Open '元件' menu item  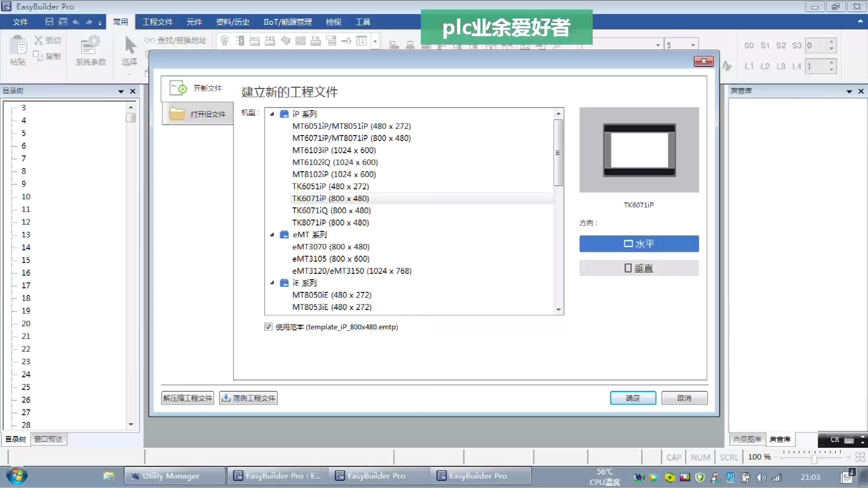pyautogui.click(x=194, y=22)
